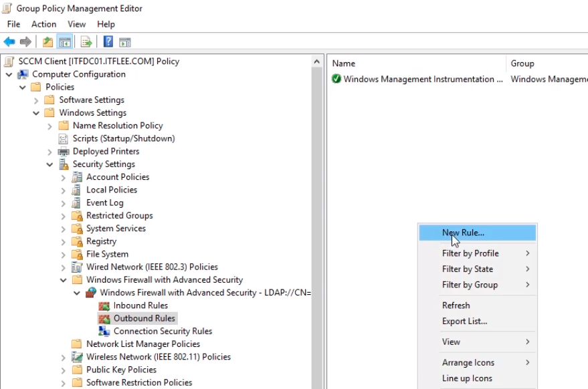Expand the Account Policies node
This screenshot has width=588, height=389.
(63, 178)
